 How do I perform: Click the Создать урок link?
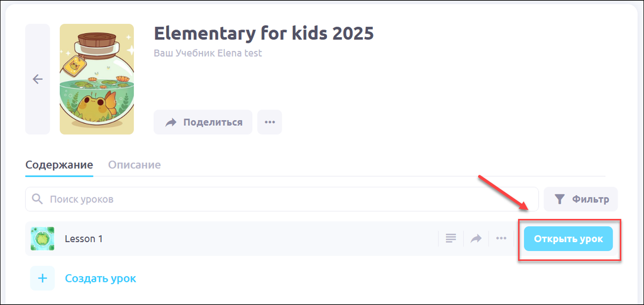coord(101,278)
